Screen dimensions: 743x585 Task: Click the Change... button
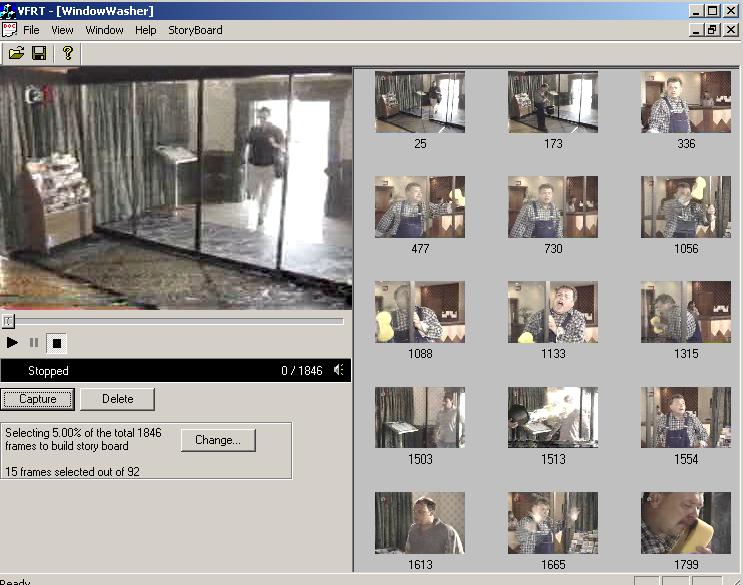(x=218, y=440)
